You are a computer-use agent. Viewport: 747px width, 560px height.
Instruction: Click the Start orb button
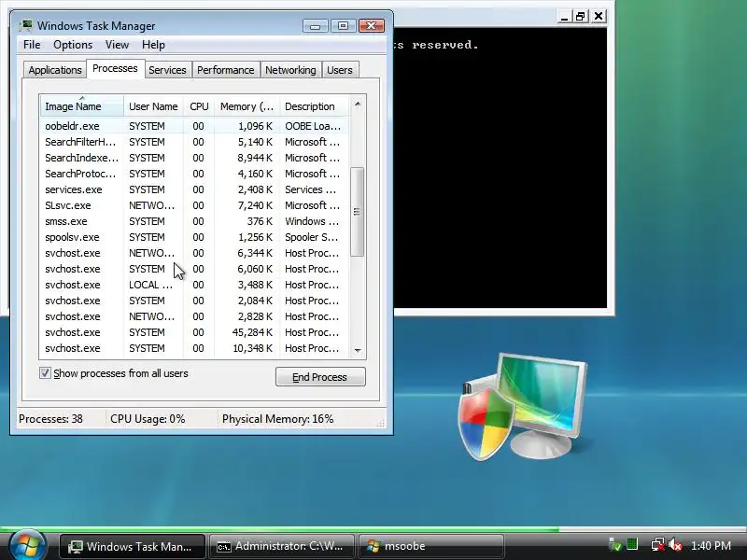point(28,545)
